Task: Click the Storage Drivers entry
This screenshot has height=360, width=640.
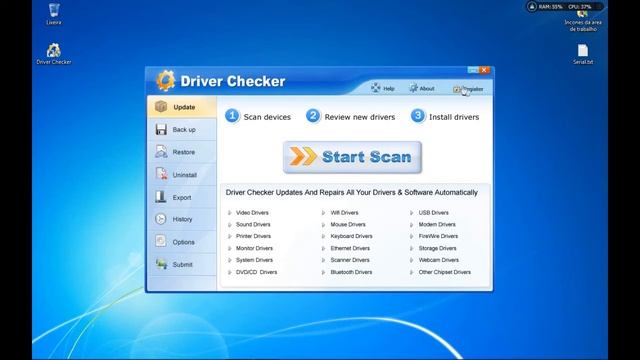Action: (437, 248)
